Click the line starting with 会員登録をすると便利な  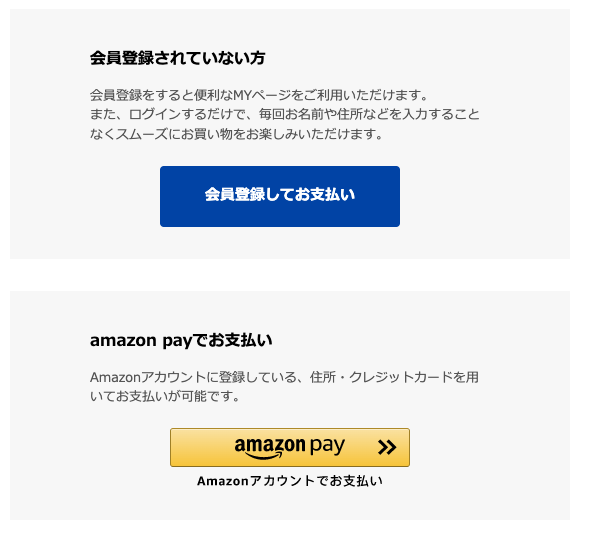[259, 95]
